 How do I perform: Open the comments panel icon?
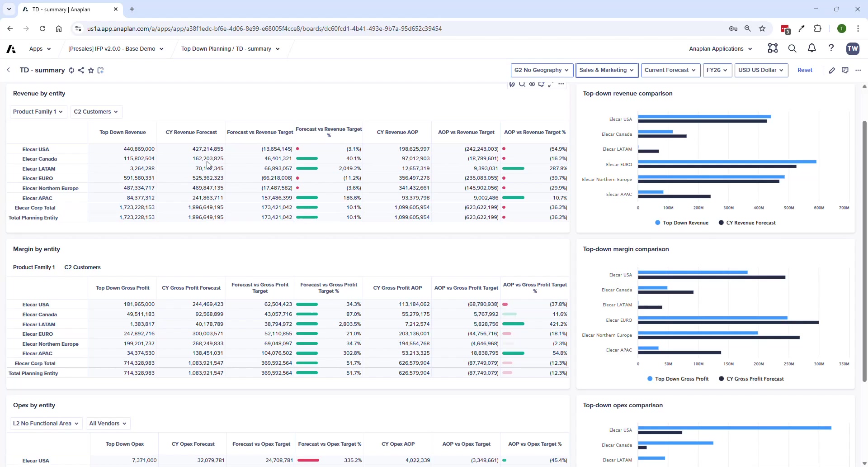coord(846,70)
